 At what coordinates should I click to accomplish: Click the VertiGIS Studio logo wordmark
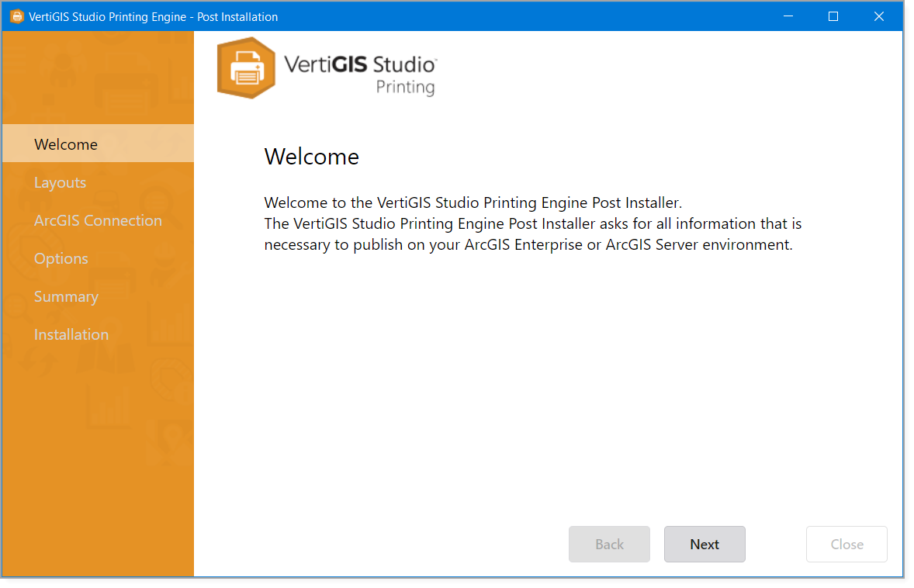coord(360,64)
